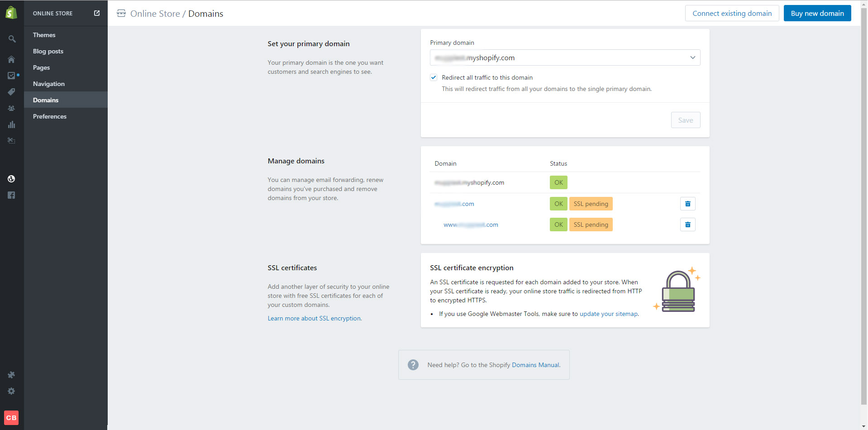Open Blog posts in the sidebar

48,51
